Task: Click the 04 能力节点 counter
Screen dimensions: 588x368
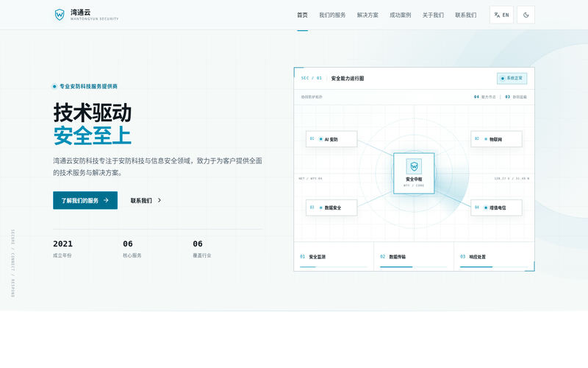Action: click(484, 97)
